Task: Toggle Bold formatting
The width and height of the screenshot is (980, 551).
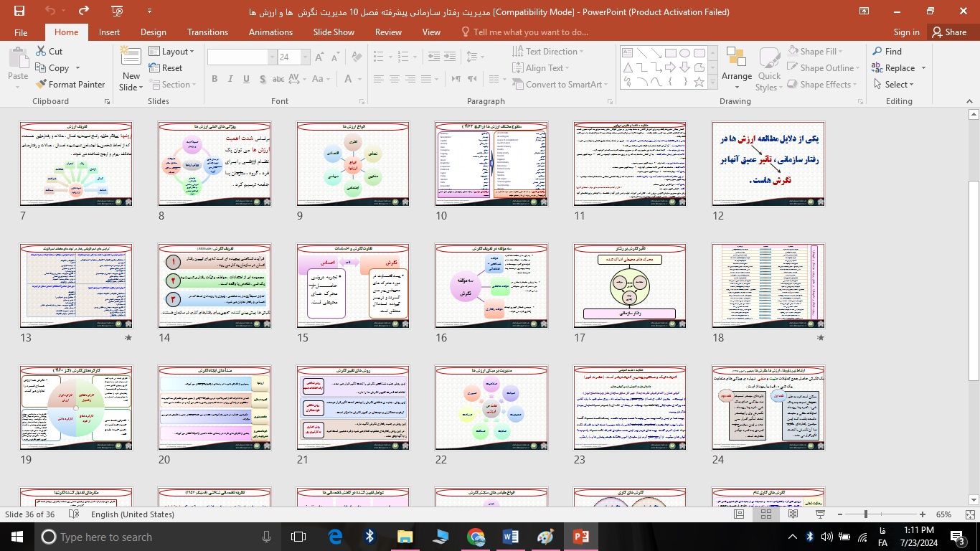Action: click(x=214, y=79)
